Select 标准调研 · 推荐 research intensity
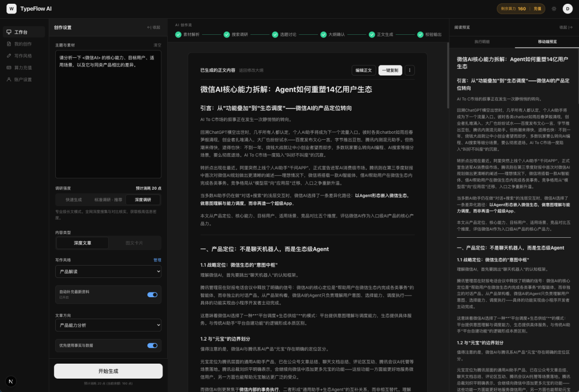The height and width of the screenshot is (392, 579). (x=108, y=200)
